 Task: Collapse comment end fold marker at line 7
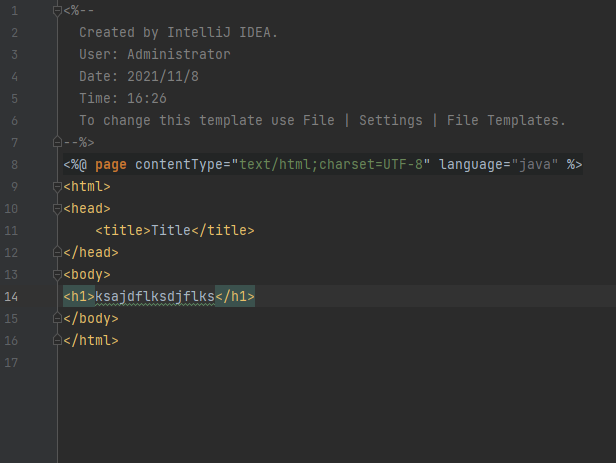(57, 142)
